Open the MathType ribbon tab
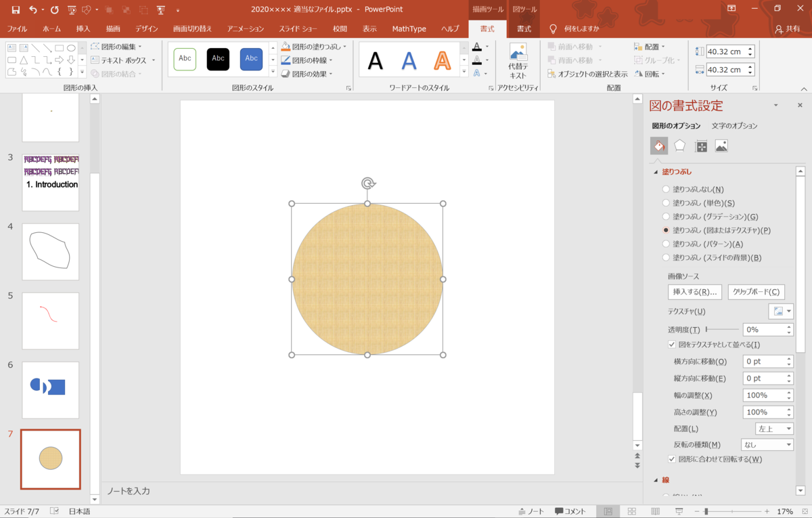812x518 pixels. (x=409, y=29)
